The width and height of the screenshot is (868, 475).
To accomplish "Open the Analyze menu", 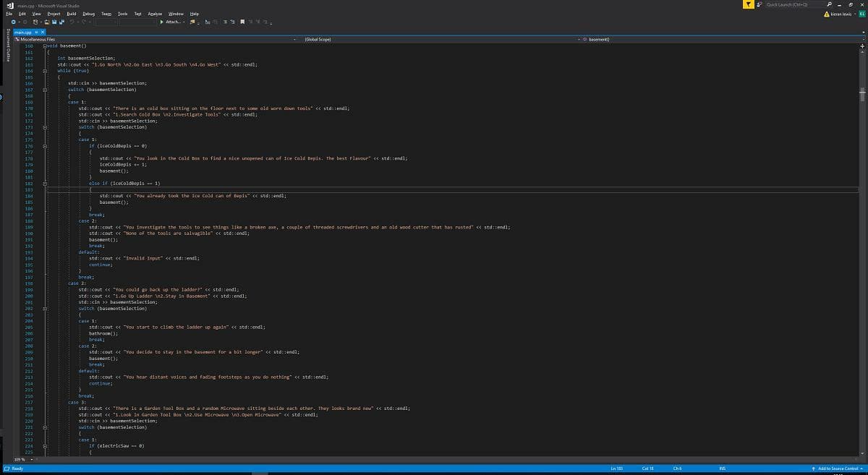I will [155, 14].
